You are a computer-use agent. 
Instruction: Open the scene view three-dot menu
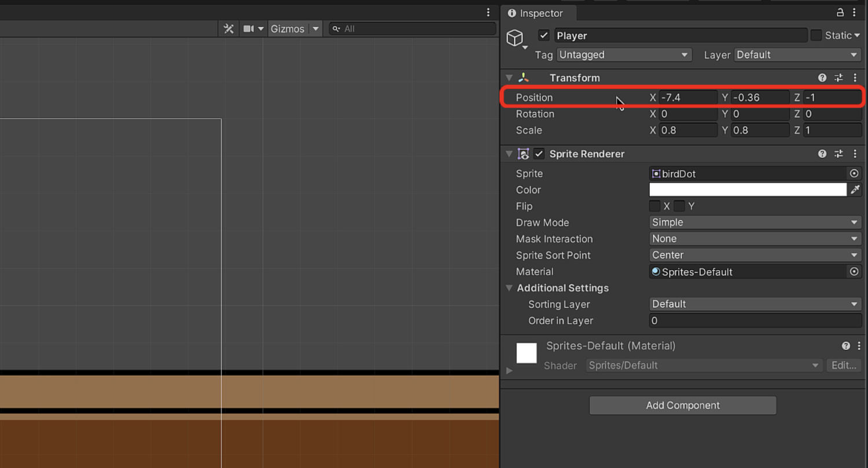point(488,13)
